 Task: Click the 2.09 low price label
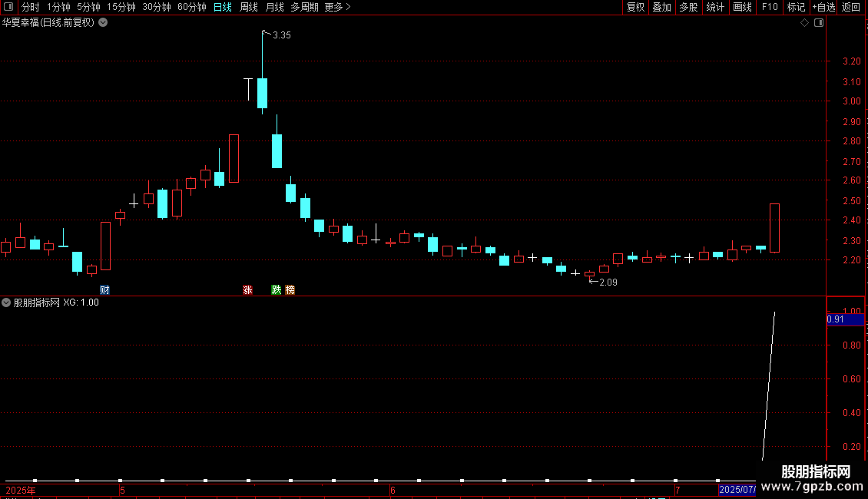(x=608, y=283)
